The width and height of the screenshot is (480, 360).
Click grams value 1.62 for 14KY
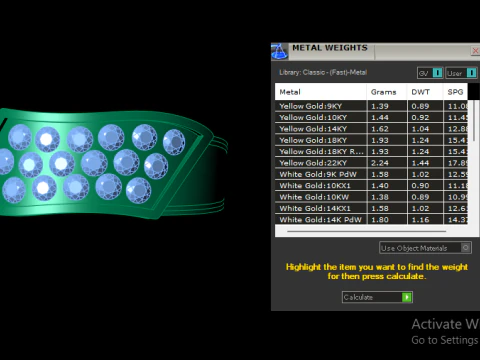click(380, 129)
